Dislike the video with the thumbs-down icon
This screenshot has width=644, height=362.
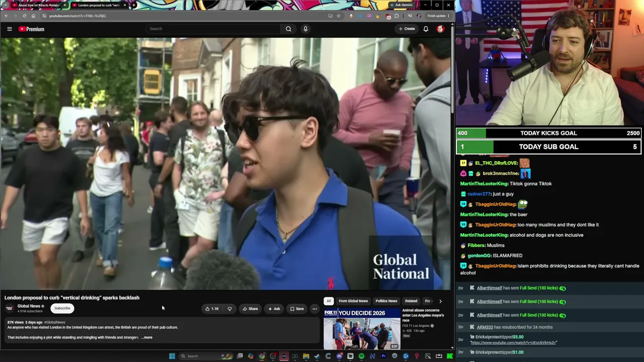click(x=229, y=309)
